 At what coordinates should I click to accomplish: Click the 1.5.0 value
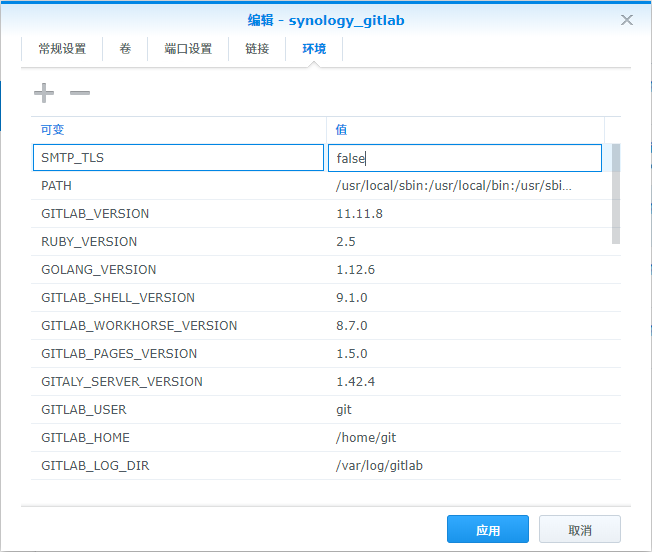pos(352,354)
